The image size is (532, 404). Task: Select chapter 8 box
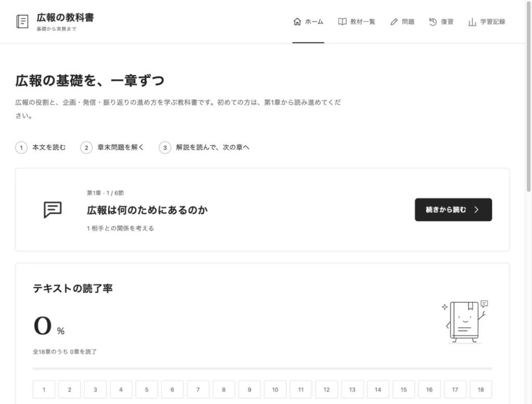pos(223,389)
